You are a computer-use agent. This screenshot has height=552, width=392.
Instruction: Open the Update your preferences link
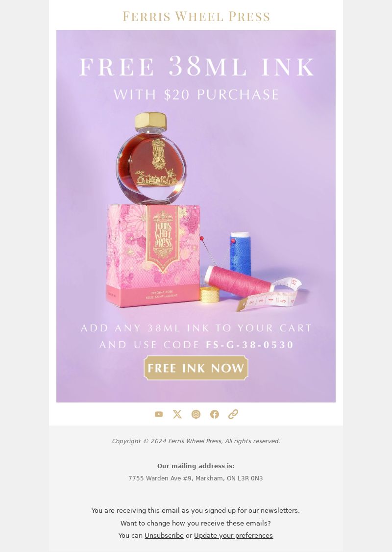point(233,535)
